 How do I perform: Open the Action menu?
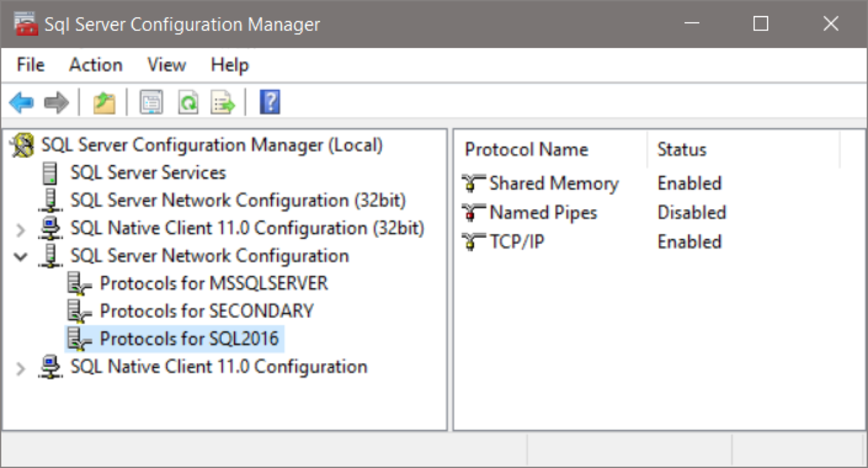pos(96,65)
